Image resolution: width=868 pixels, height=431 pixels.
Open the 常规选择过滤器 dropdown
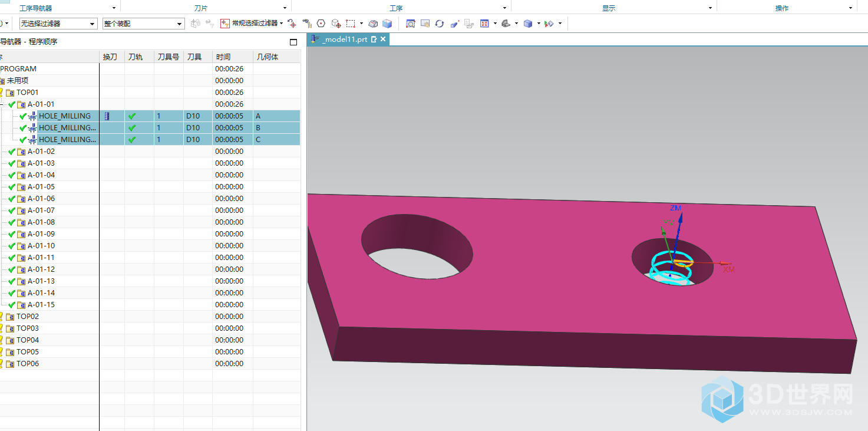281,24
